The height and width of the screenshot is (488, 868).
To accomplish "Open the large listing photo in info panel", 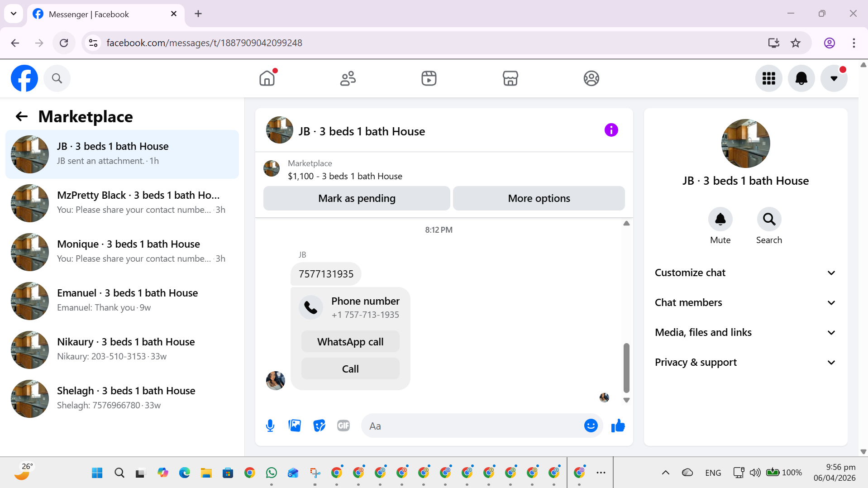I will (746, 144).
